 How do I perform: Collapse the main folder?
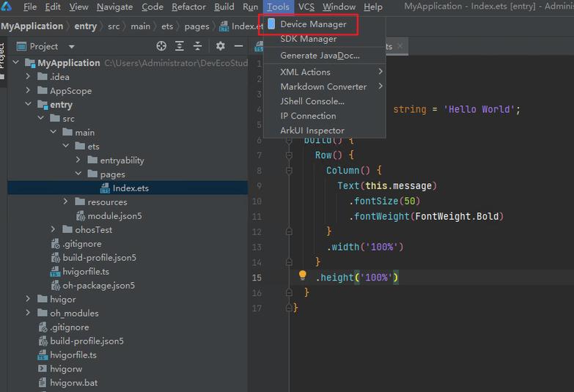click(x=53, y=132)
